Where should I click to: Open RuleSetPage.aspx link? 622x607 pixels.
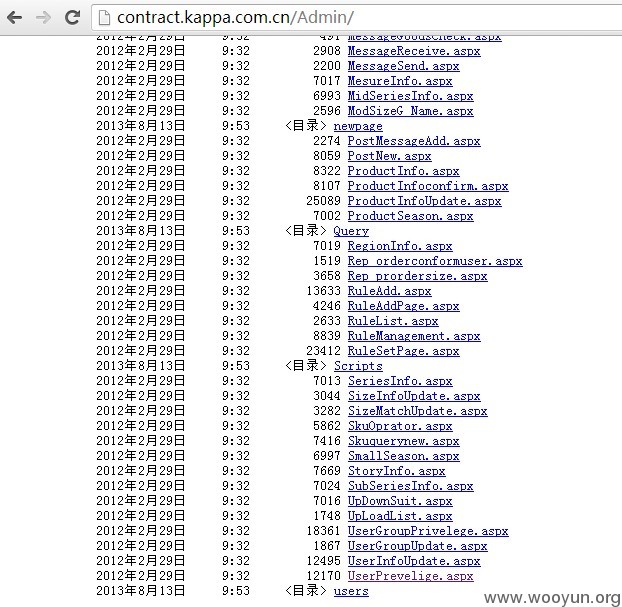tap(403, 351)
